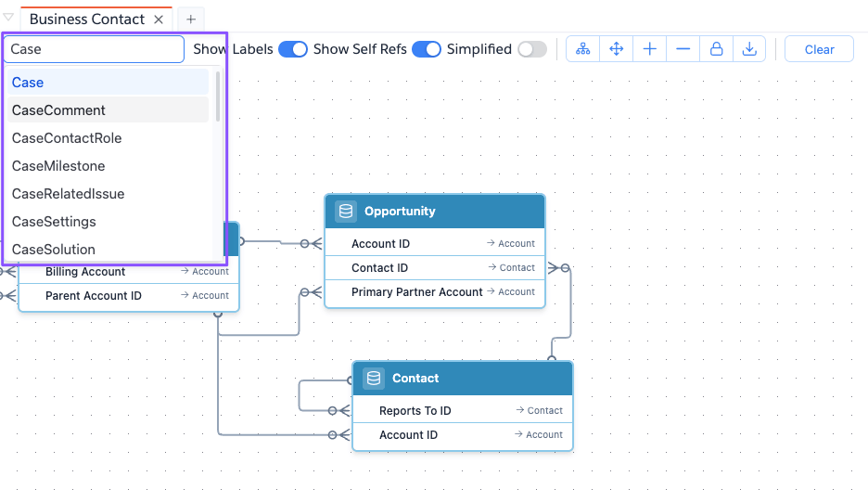Click the Opportunity database icon
Viewport: 868px width, 502px height.
pos(346,212)
